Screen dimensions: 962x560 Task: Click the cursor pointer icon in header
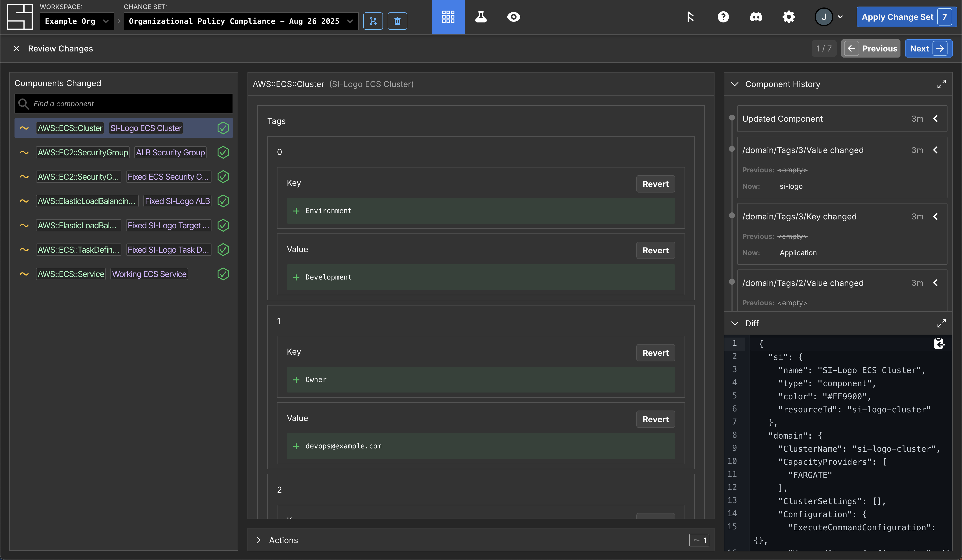[x=690, y=17]
